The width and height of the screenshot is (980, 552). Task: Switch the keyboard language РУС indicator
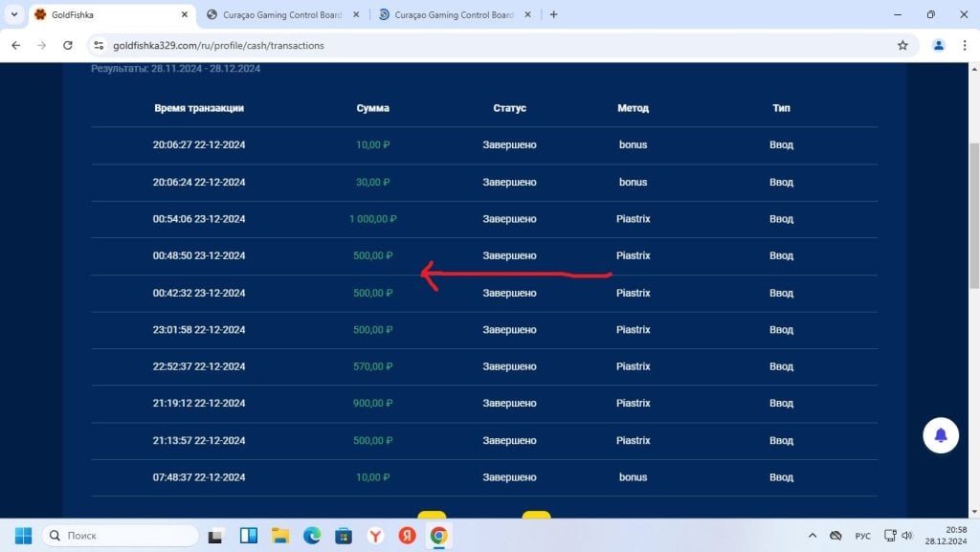[x=862, y=536]
